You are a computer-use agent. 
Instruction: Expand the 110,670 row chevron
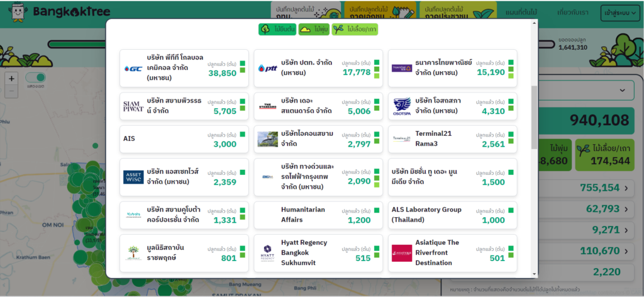(x=626, y=250)
